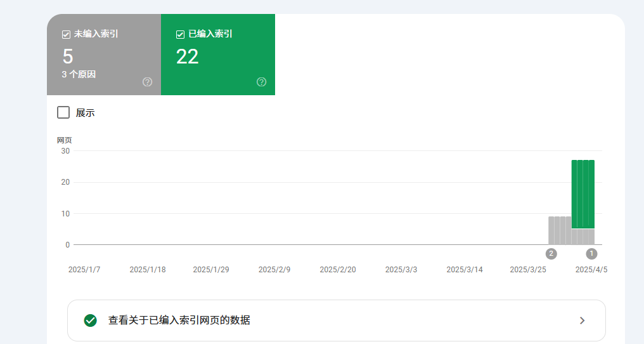Expand the indexed pages row via right chevron
Image resolution: width=644 pixels, height=344 pixels.
click(582, 321)
